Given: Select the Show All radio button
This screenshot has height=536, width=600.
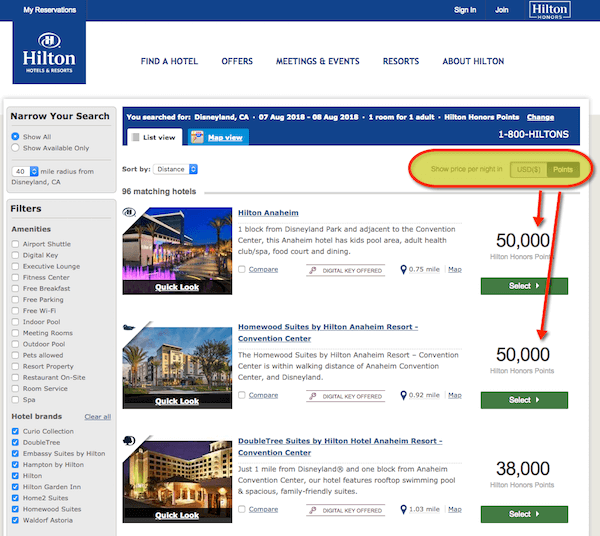Looking at the screenshot, I should (x=15, y=137).
